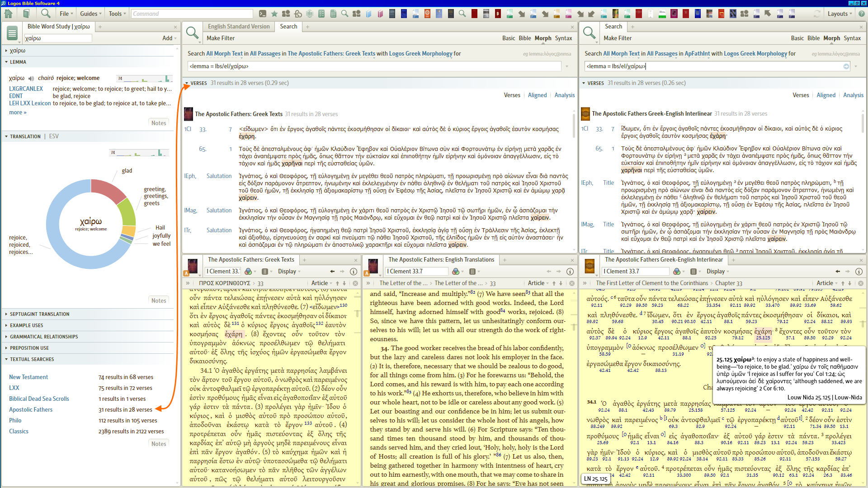
Task: Expand the Septuagint Translation section
Action: coord(40,314)
